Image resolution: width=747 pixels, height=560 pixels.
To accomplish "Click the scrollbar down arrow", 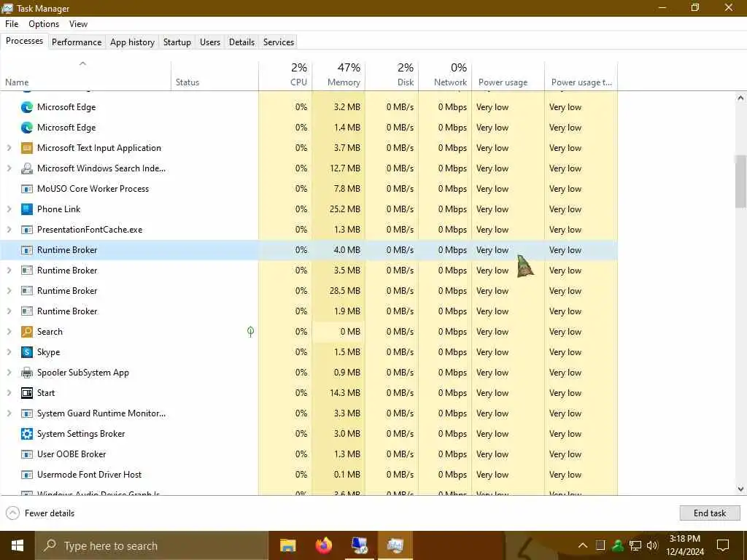I will pyautogui.click(x=740, y=489).
